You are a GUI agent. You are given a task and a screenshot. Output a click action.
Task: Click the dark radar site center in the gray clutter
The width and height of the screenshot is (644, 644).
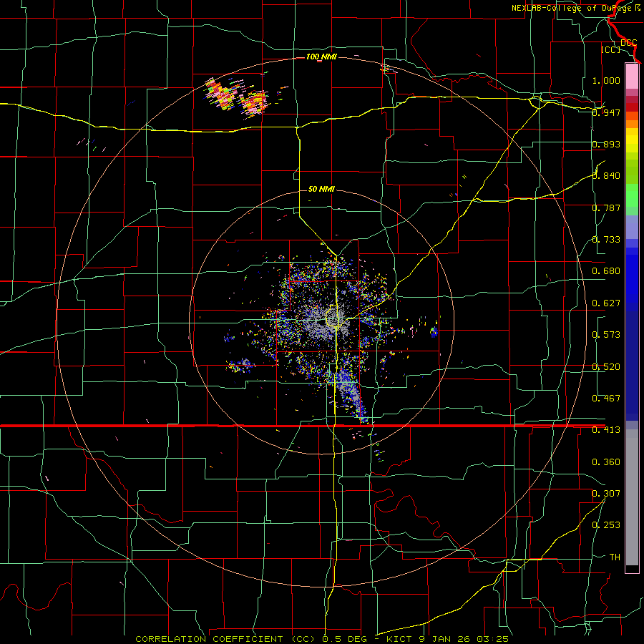click(321, 323)
